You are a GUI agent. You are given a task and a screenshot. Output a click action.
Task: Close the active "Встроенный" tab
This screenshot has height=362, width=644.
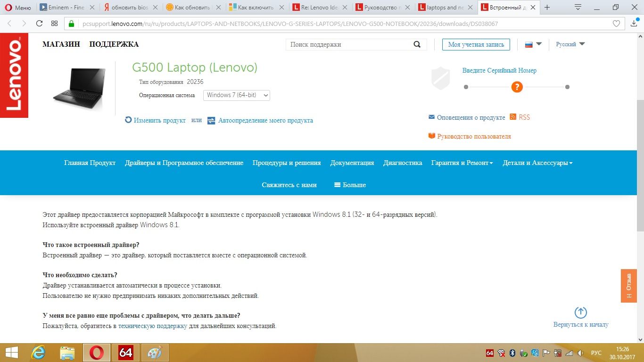click(532, 8)
